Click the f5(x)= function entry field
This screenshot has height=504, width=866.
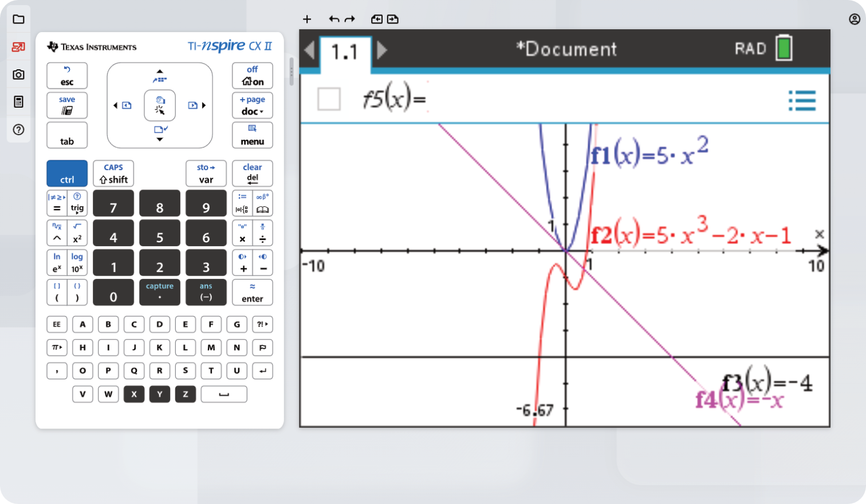pyautogui.click(x=573, y=100)
